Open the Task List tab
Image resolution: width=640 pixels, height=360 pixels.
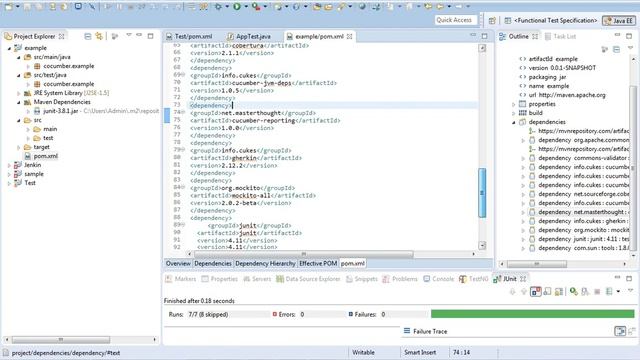coord(560,36)
